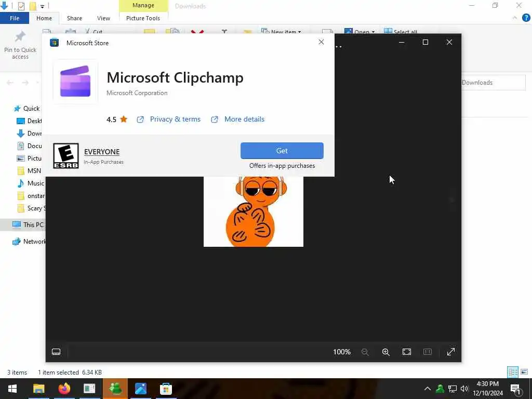This screenshot has height=399, width=532.
Task: Click Pin to Quick access in Explorer
Action: [x=20, y=46]
